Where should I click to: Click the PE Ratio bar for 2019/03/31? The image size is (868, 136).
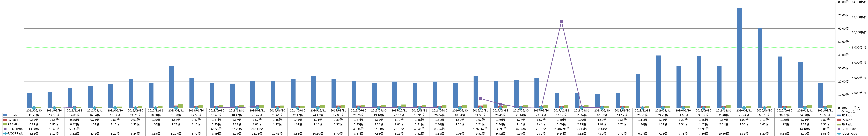coord(658,82)
